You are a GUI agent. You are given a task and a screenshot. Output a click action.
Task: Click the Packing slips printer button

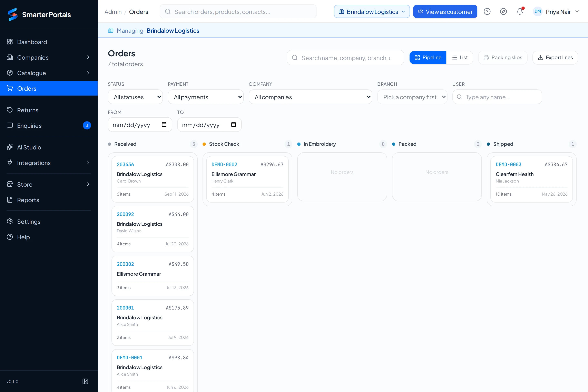(x=503, y=58)
